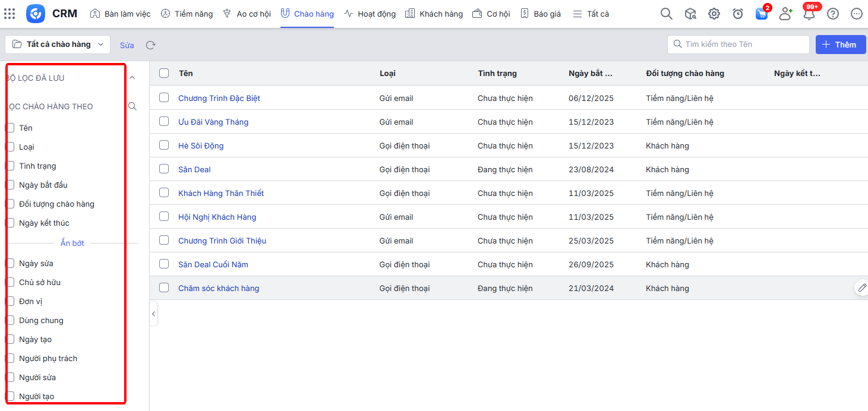Collapse the filter sidebar with arrow handle
The image size is (868, 411).
153,314
